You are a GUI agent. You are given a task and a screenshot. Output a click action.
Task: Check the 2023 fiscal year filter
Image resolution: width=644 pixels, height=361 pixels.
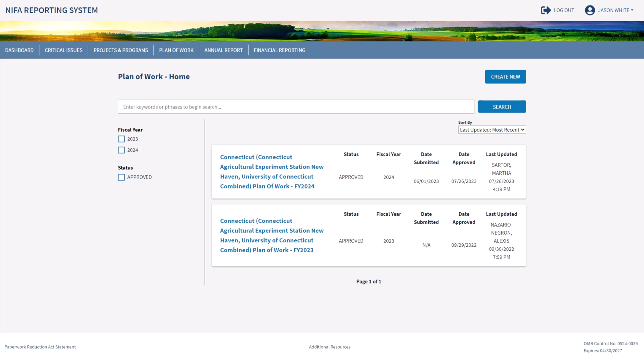click(x=121, y=139)
